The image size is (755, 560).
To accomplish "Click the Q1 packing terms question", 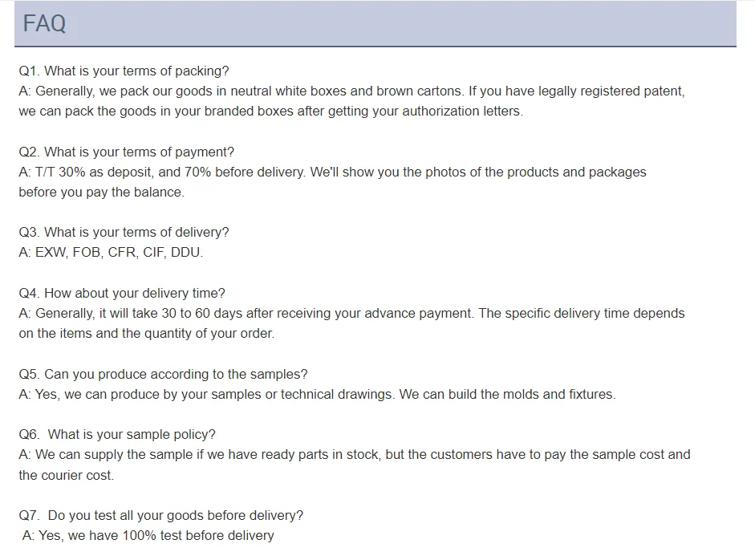I will tap(124, 71).
